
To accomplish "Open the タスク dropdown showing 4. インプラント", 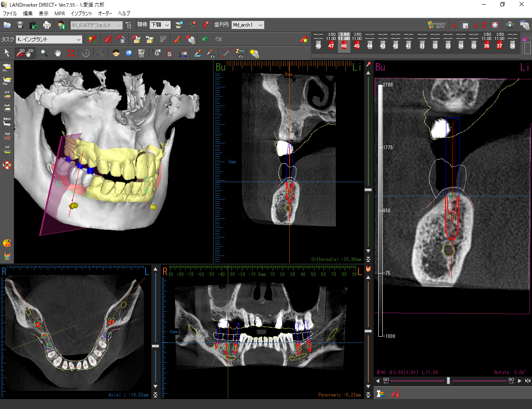I will pyautogui.click(x=49, y=39).
